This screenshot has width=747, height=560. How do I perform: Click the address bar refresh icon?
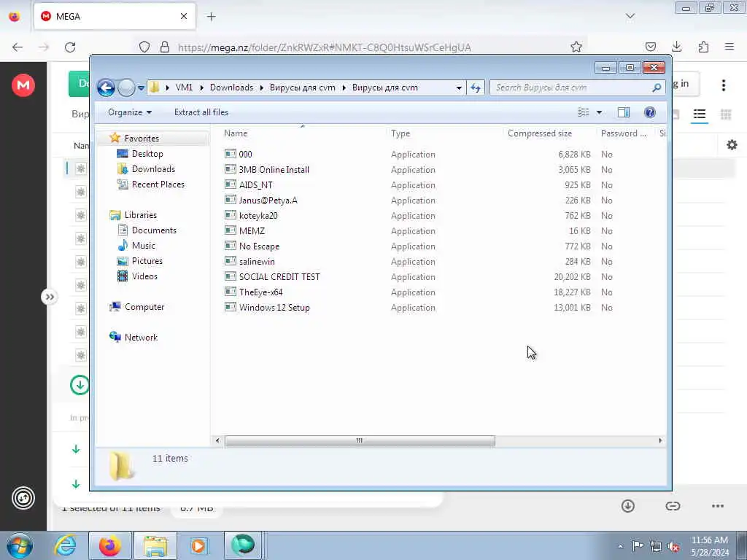pos(476,87)
